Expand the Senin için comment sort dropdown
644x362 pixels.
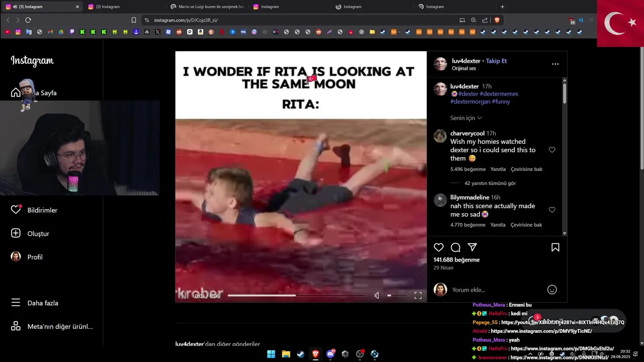tap(466, 118)
